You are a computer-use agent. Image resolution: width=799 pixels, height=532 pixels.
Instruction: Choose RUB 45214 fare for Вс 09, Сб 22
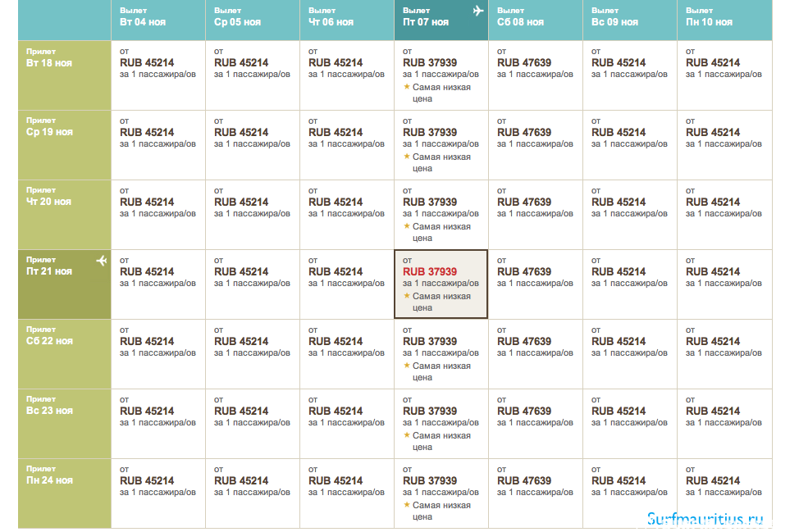(619, 341)
